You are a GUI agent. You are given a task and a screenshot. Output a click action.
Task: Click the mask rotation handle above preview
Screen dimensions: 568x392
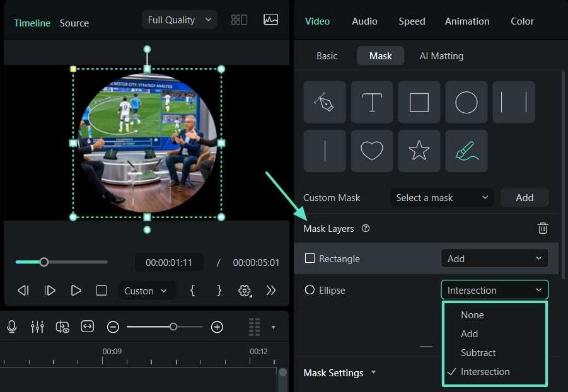(147, 49)
